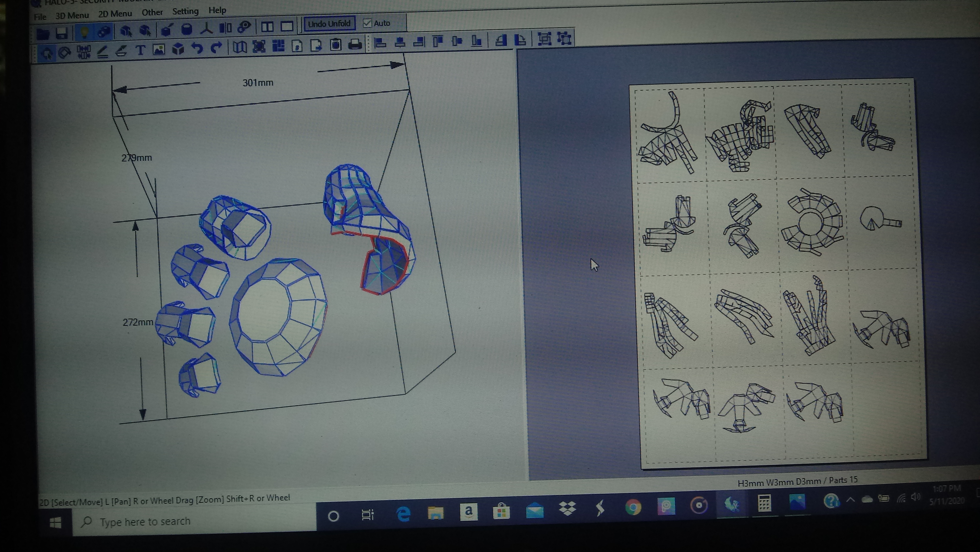Viewport: 980px width, 552px height.
Task: Rotate selected parts clockwise
Action: [x=520, y=39]
